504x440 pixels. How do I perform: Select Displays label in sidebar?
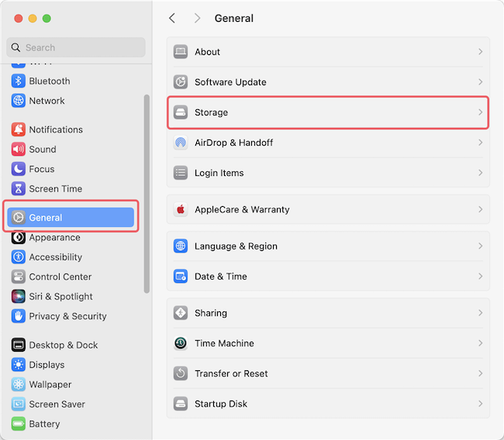(47, 365)
